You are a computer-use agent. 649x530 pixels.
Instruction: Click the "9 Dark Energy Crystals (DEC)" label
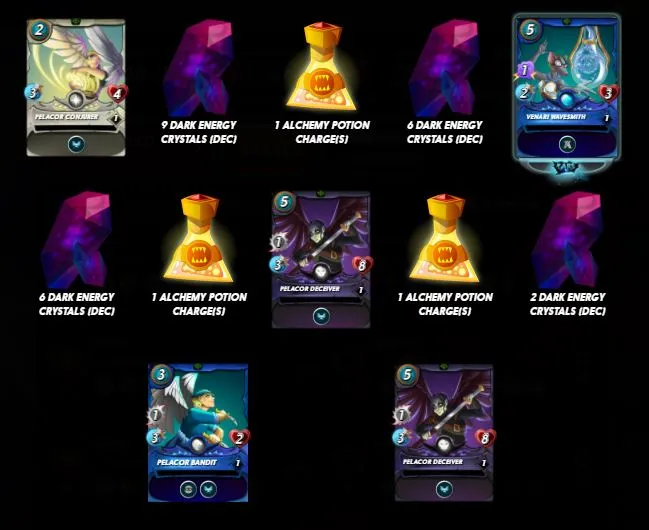coord(199,132)
